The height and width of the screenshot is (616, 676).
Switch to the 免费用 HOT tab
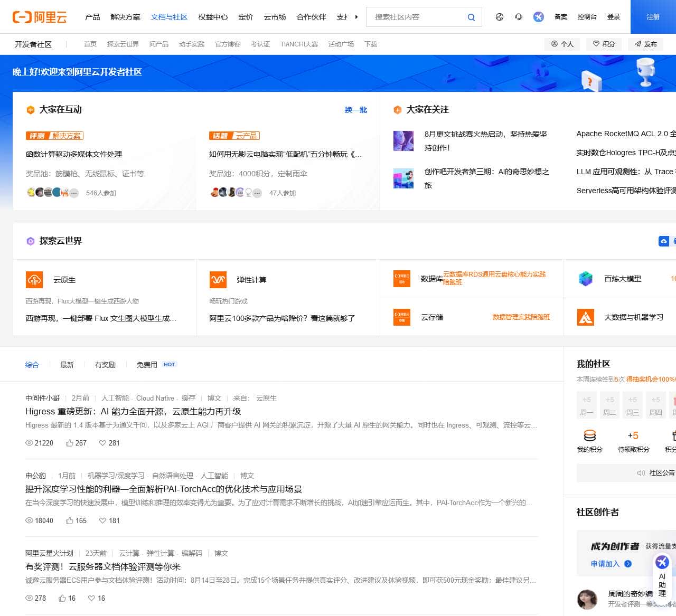(x=156, y=365)
